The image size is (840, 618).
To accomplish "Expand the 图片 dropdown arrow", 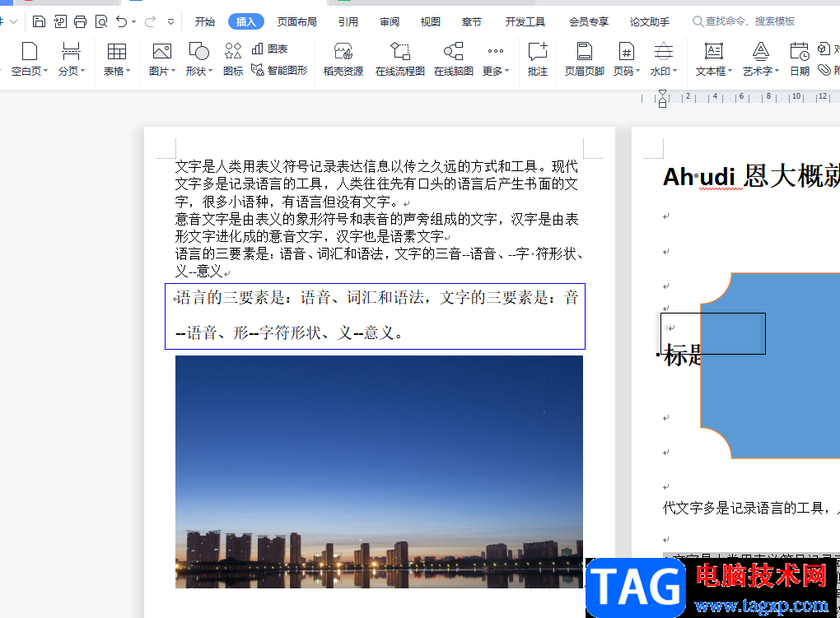I will pyautogui.click(x=173, y=71).
